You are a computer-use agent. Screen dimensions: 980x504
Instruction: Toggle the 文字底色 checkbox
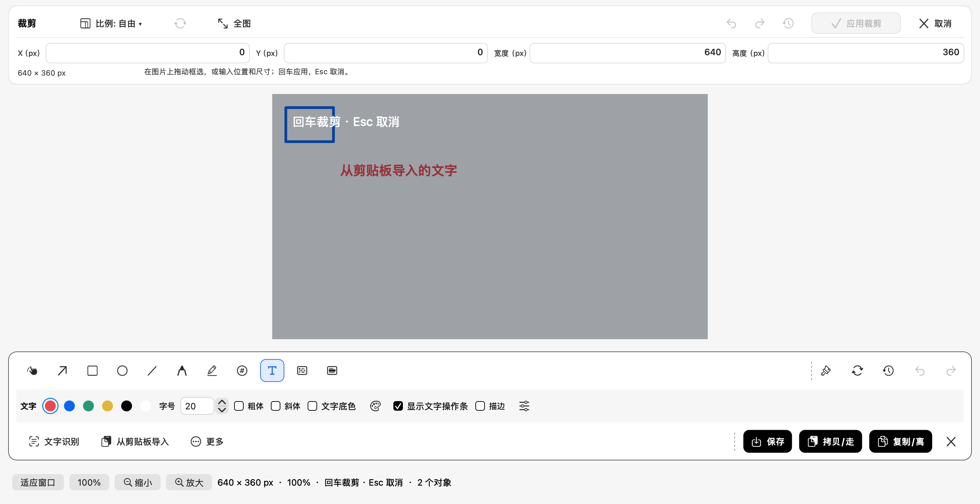[x=312, y=406]
